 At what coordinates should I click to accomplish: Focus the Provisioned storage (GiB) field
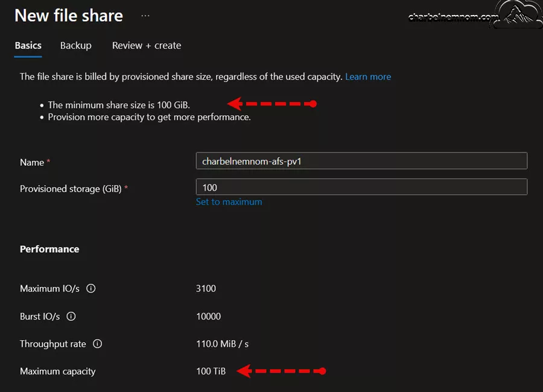(361, 187)
